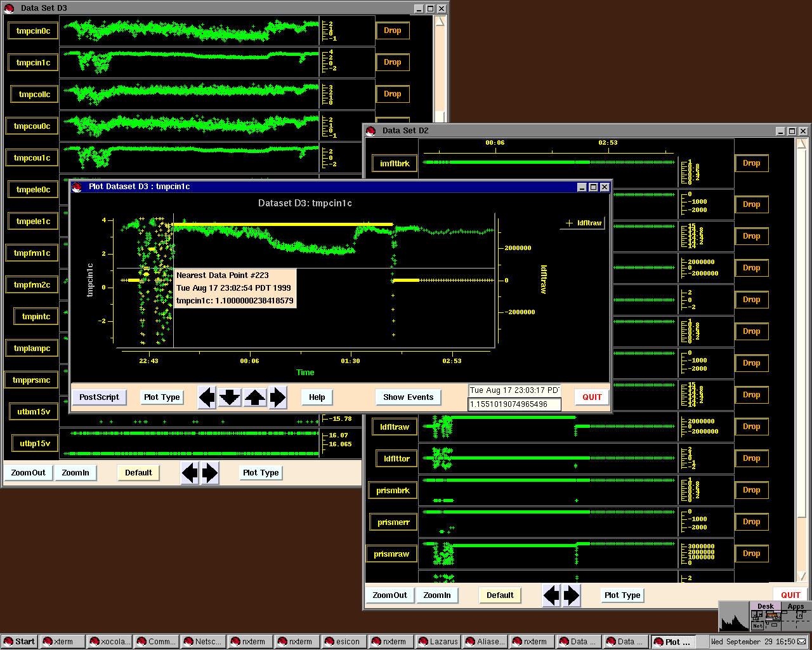Screen dimensions: 812x650
Task: Click the left arrow in Data Set D2
Action: 551,595
